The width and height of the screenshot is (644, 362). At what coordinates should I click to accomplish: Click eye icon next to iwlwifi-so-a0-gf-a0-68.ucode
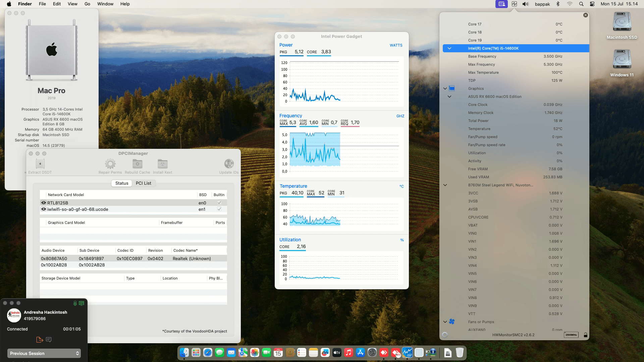coord(43,209)
